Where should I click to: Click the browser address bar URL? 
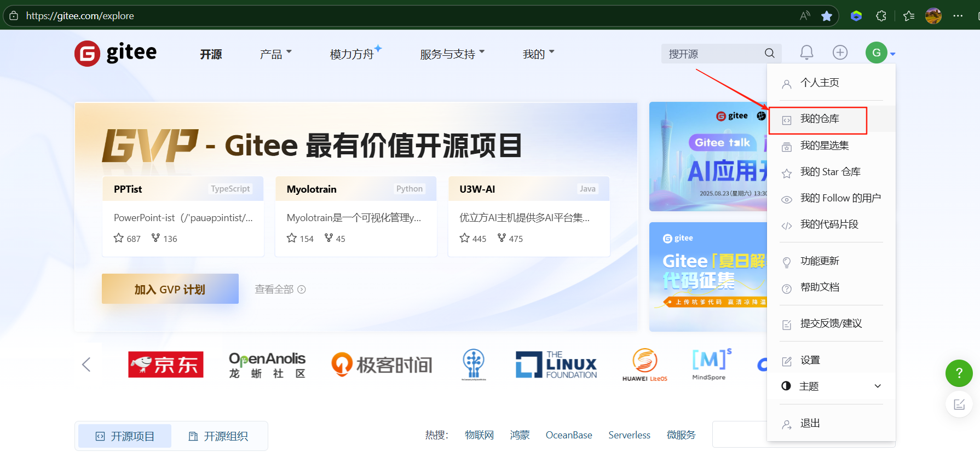(x=80, y=16)
